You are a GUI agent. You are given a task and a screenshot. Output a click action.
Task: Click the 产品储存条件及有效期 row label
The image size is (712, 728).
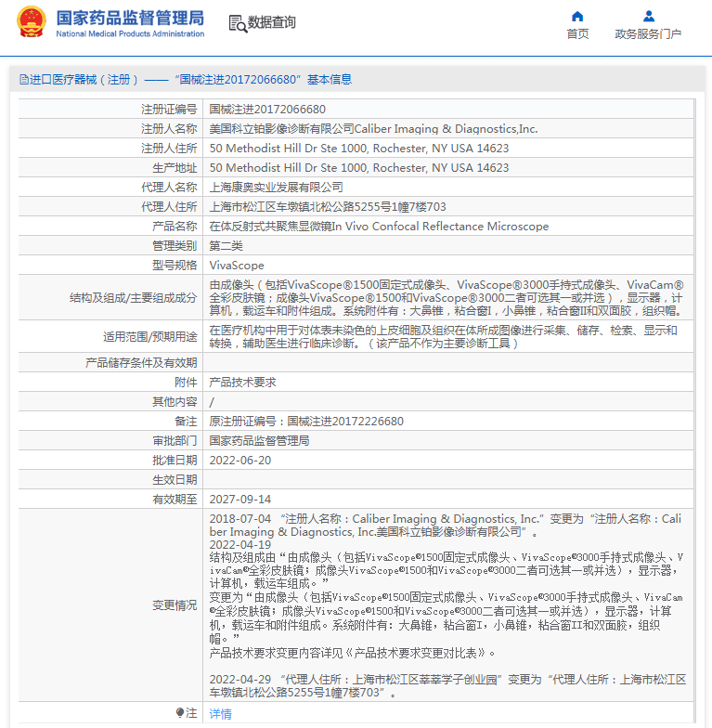click(x=141, y=362)
